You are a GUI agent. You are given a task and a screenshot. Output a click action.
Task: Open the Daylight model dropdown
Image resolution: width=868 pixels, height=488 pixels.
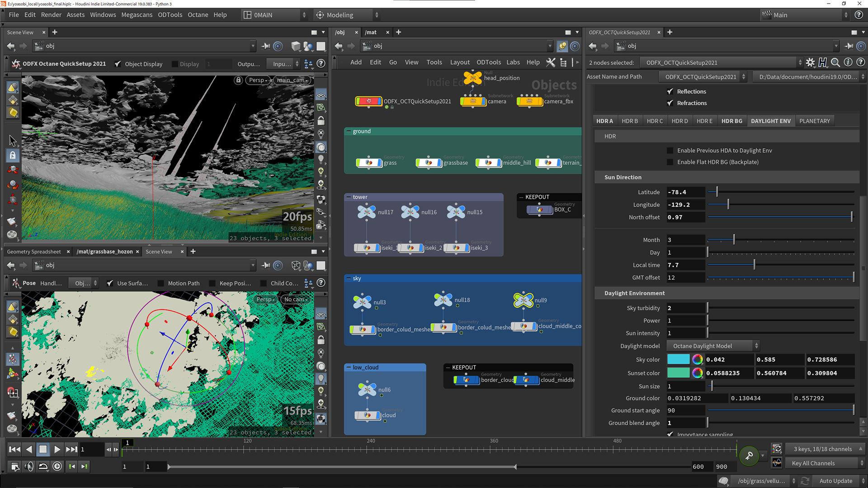coord(713,346)
